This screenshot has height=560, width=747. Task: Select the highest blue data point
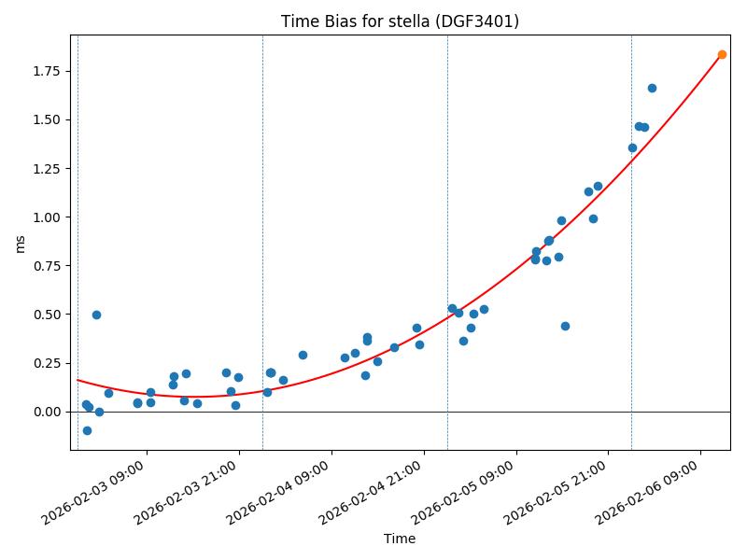point(652,88)
